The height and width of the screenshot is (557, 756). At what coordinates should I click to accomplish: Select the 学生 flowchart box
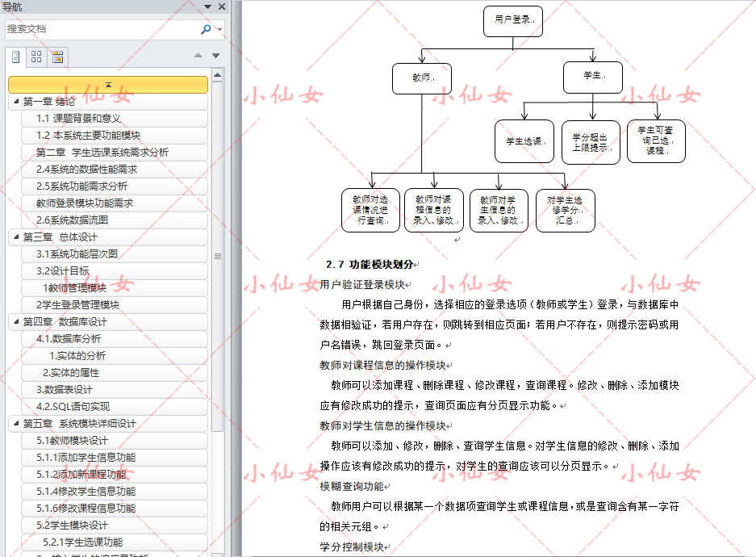coord(593,77)
